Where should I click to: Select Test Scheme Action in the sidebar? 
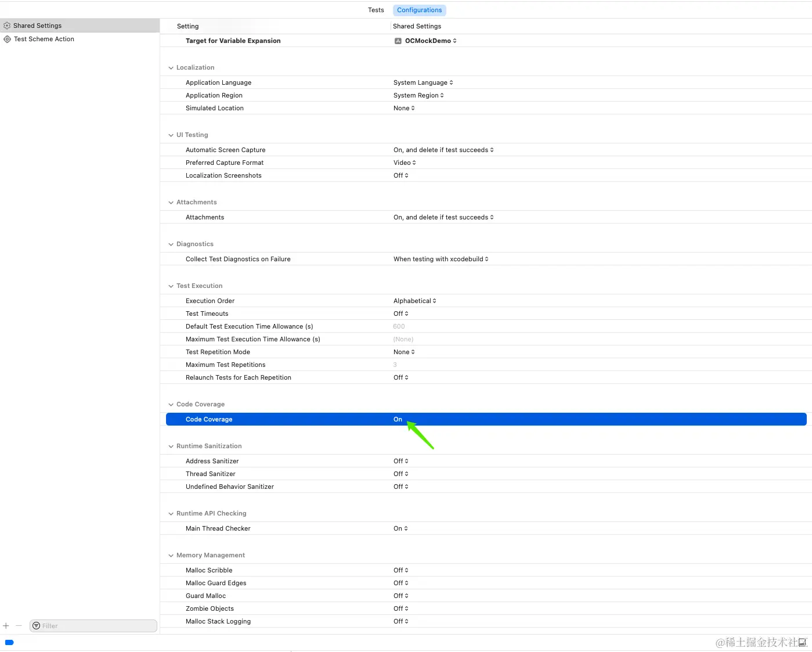80,39
